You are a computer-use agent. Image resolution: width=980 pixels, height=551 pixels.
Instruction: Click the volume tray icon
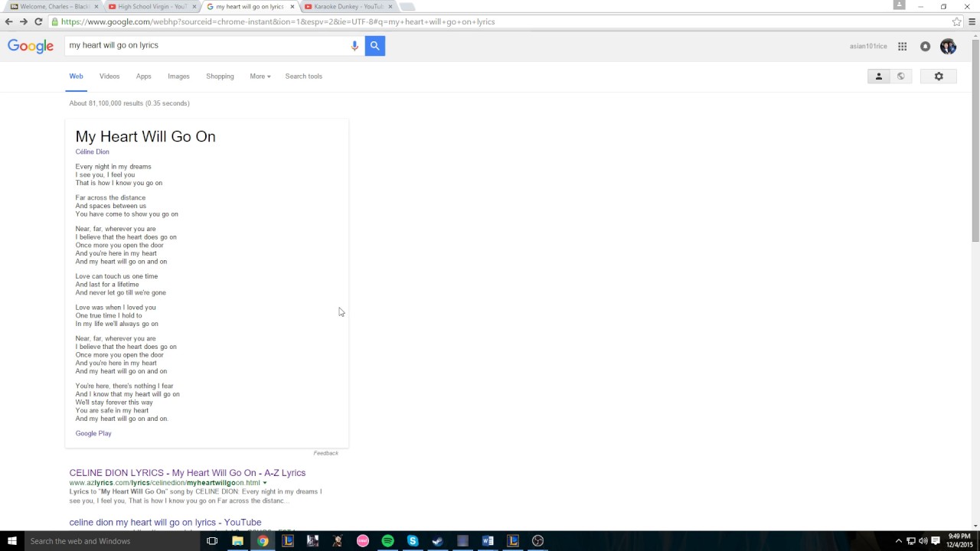[923, 541]
